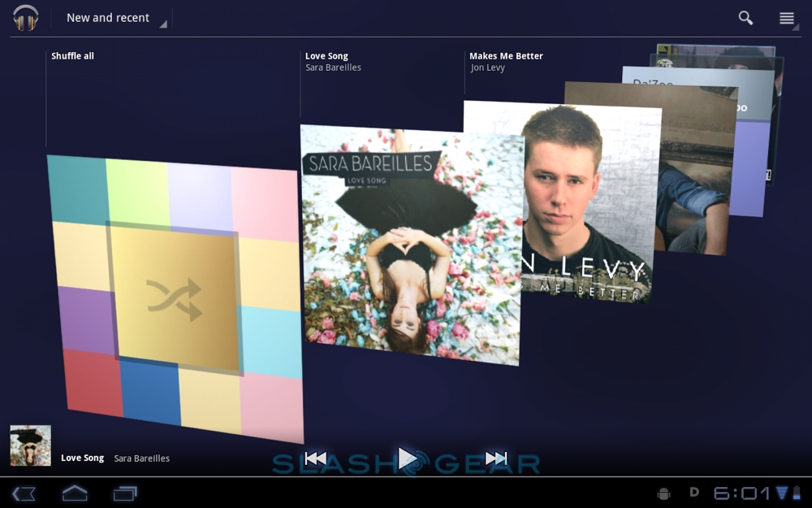Image resolution: width=812 pixels, height=508 pixels.
Task: Tap the Android debug notification icon
Action: click(x=663, y=493)
